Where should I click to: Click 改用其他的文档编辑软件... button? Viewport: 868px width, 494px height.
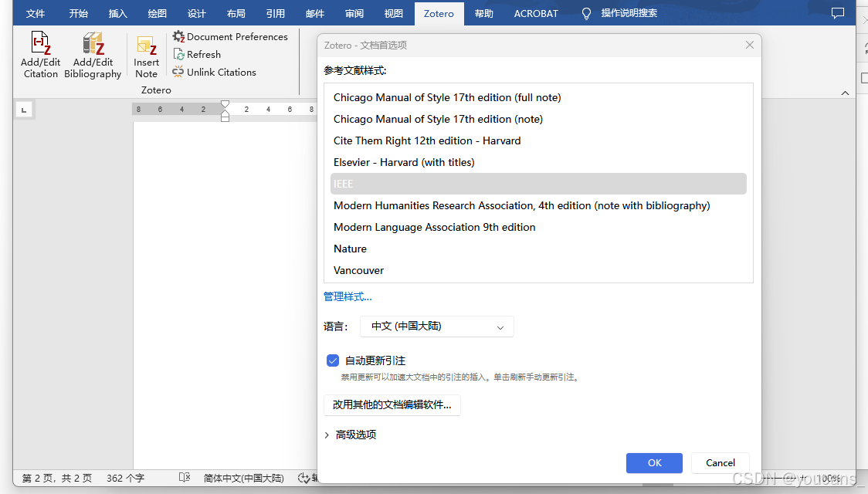coord(392,405)
